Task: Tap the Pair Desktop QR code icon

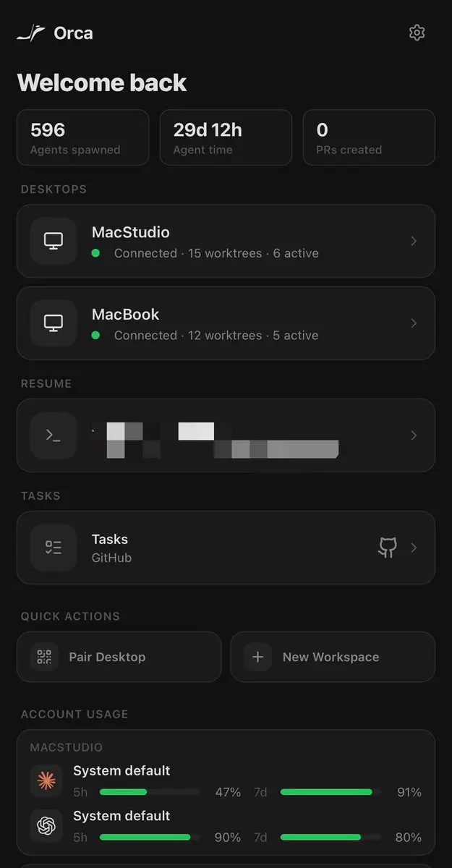Action: click(x=45, y=657)
